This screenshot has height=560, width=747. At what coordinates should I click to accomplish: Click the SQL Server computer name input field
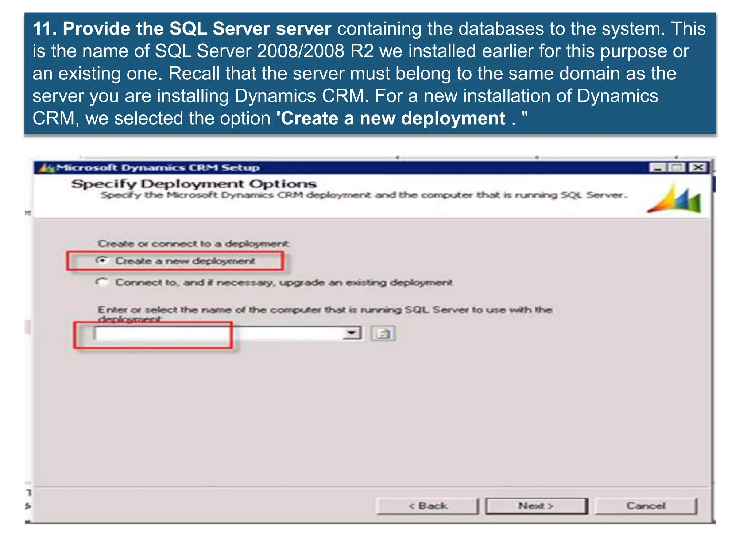click(218, 333)
